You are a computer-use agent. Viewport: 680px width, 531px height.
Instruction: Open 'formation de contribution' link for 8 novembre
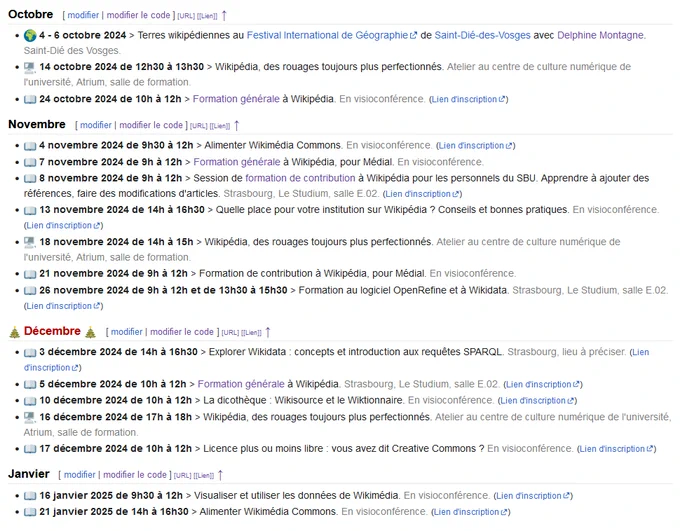[x=300, y=178]
